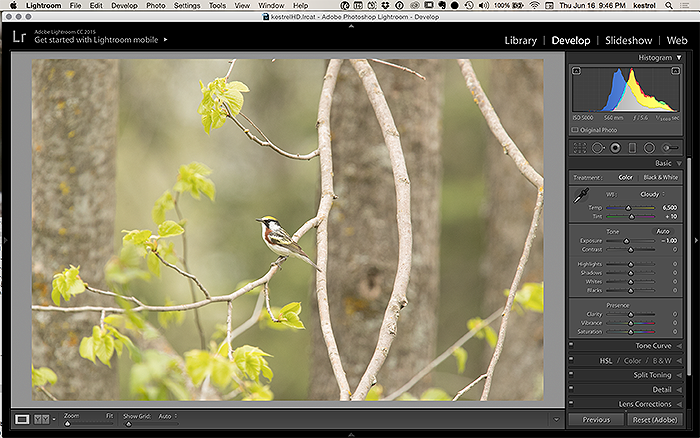Switch to Before/After view button
This screenshot has width=700, height=438.
(42, 419)
